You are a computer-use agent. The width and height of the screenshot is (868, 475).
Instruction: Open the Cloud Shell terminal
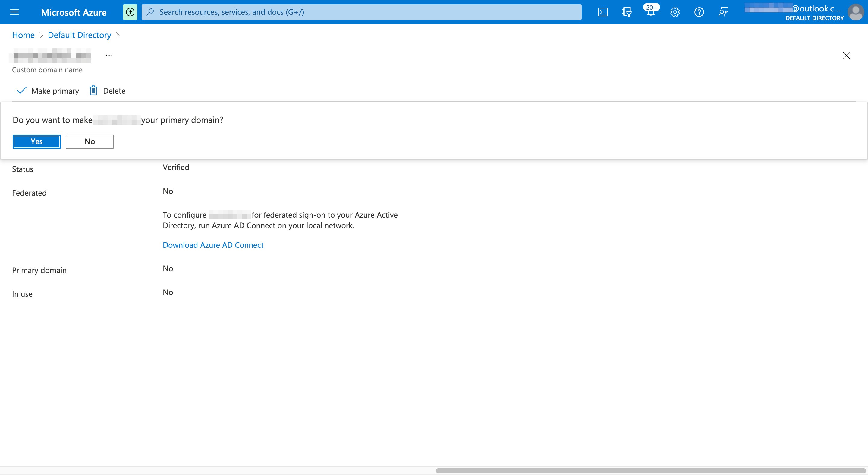tap(602, 12)
